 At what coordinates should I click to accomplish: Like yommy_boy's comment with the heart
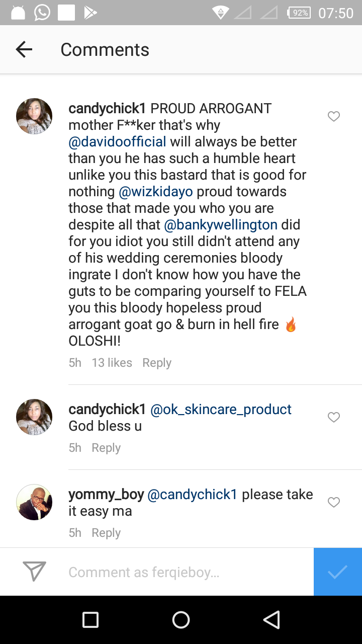click(334, 502)
